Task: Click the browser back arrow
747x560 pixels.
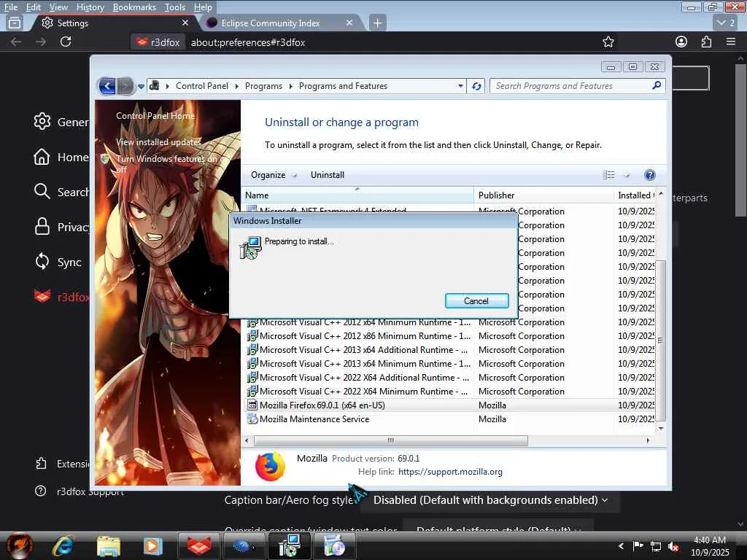Action: (x=16, y=42)
